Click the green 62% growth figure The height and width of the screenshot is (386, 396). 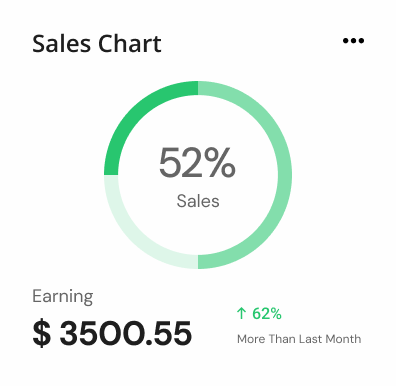267,314
